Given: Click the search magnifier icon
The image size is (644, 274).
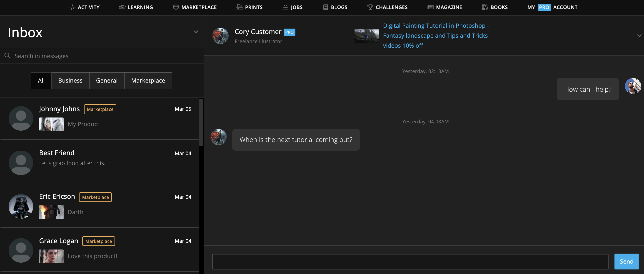Looking at the screenshot, I should pos(7,56).
